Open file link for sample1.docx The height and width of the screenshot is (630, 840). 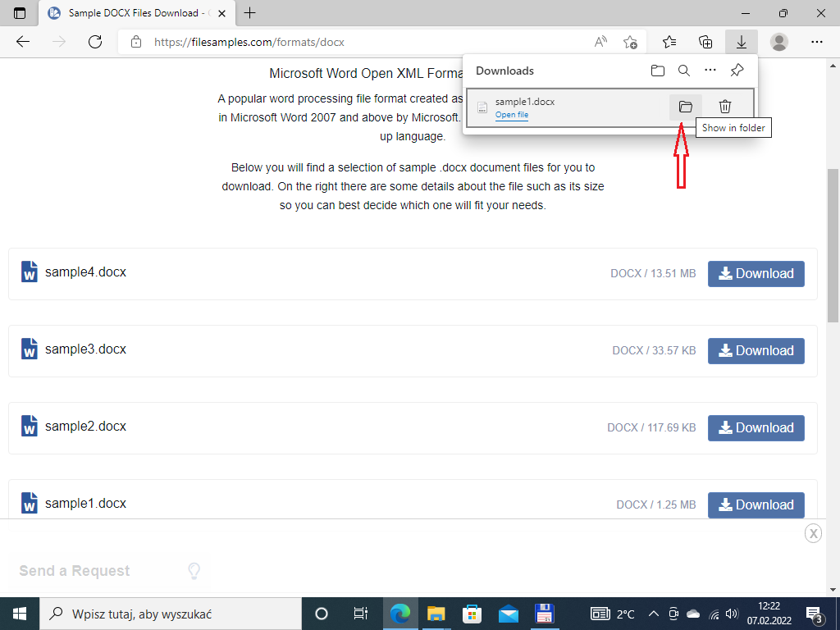(x=512, y=115)
